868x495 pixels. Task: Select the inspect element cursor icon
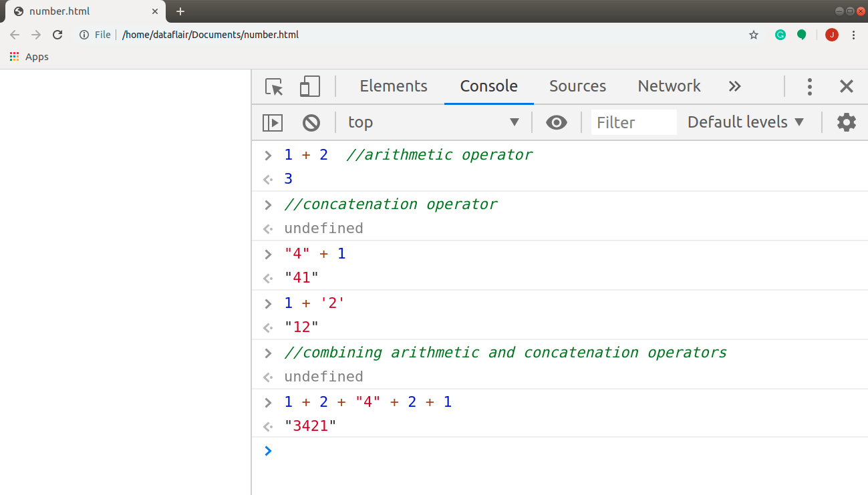coord(274,87)
